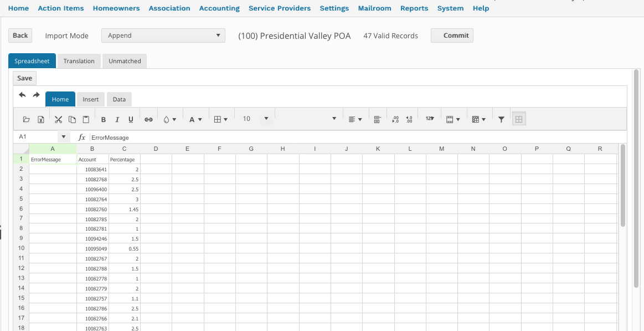Click cell with account 10095049

tap(92, 249)
